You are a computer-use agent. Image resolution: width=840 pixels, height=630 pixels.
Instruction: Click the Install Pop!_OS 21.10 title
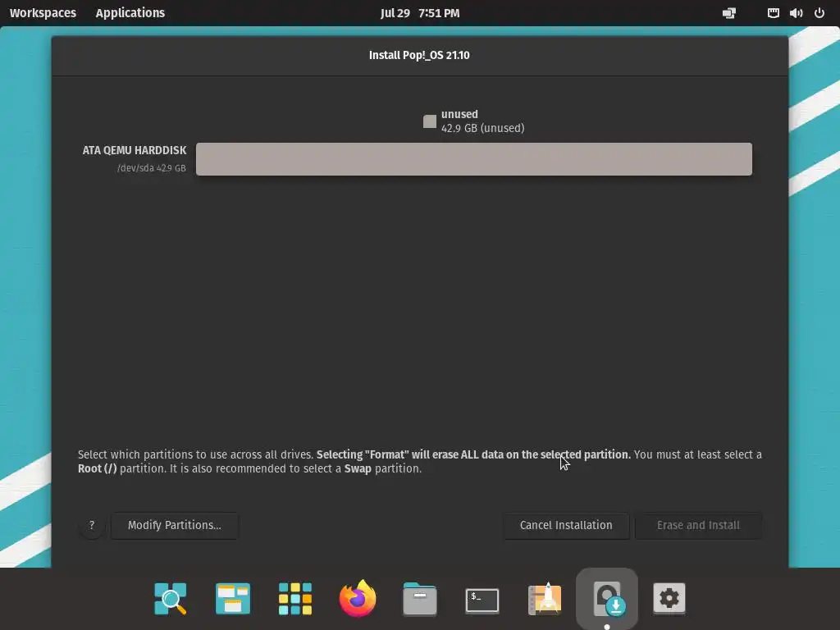click(419, 55)
